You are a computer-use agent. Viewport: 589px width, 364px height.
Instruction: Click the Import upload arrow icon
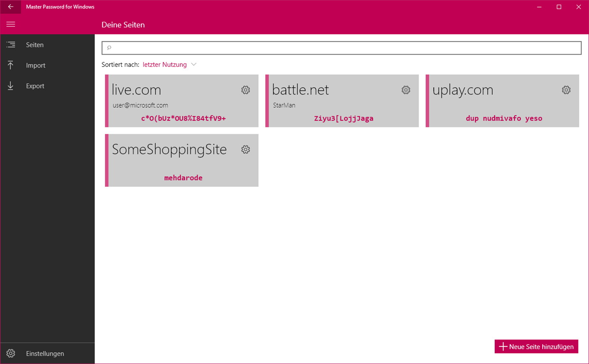click(11, 65)
